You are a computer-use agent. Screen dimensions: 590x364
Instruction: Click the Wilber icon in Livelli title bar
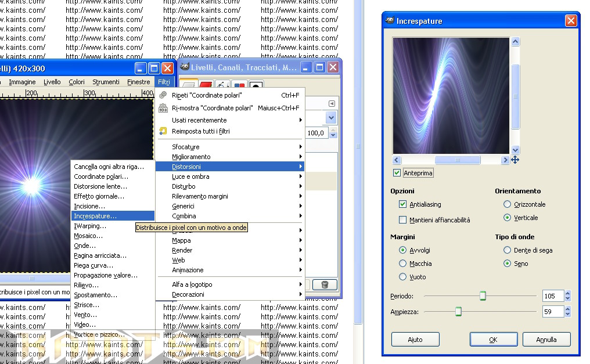coord(185,67)
